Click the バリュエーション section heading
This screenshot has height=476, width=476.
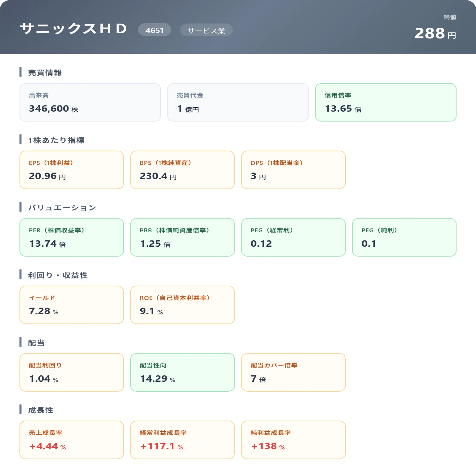point(62,208)
